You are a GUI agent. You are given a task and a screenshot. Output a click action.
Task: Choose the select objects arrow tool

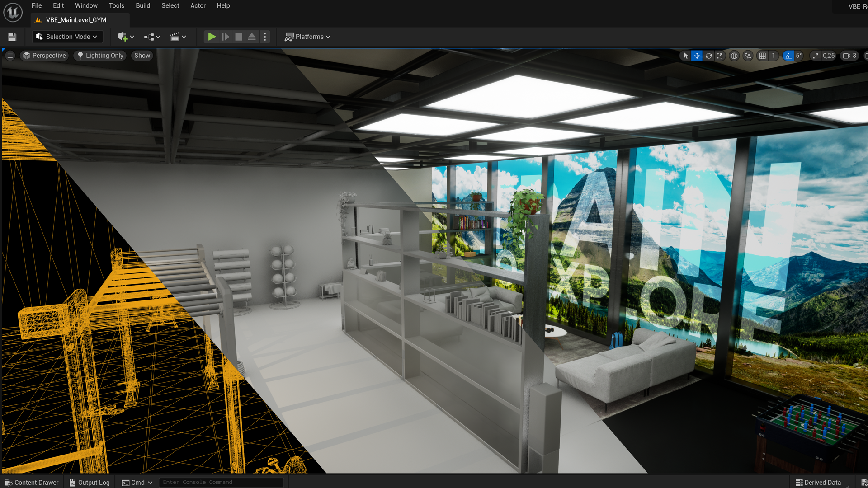coord(686,56)
